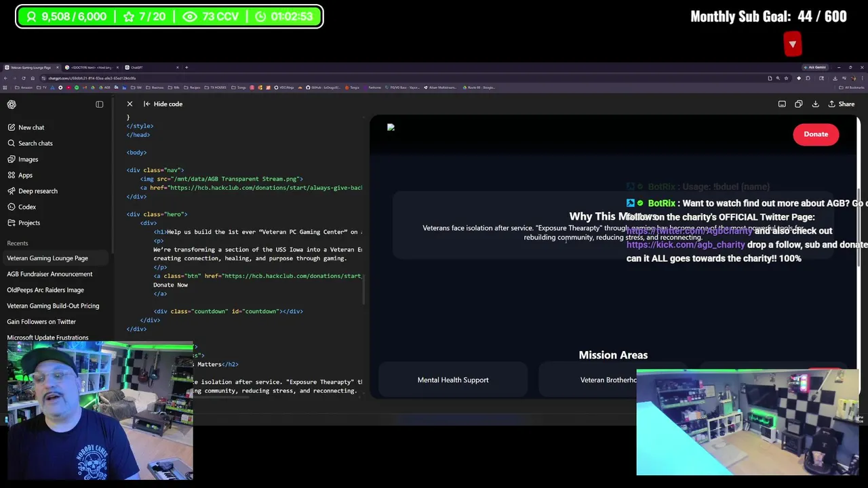Open Microsoft Update Frustrations chat

(47, 338)
